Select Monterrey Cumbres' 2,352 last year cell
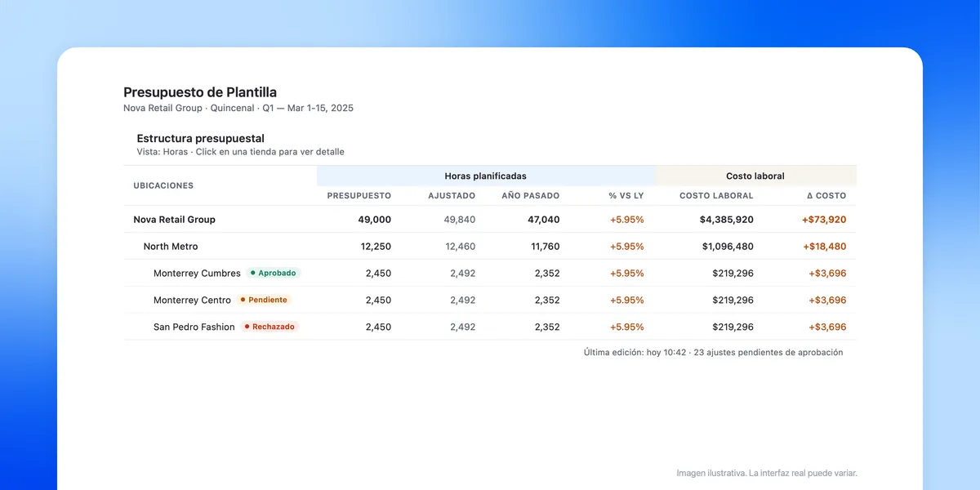980x490 pixels. (547, 274)
